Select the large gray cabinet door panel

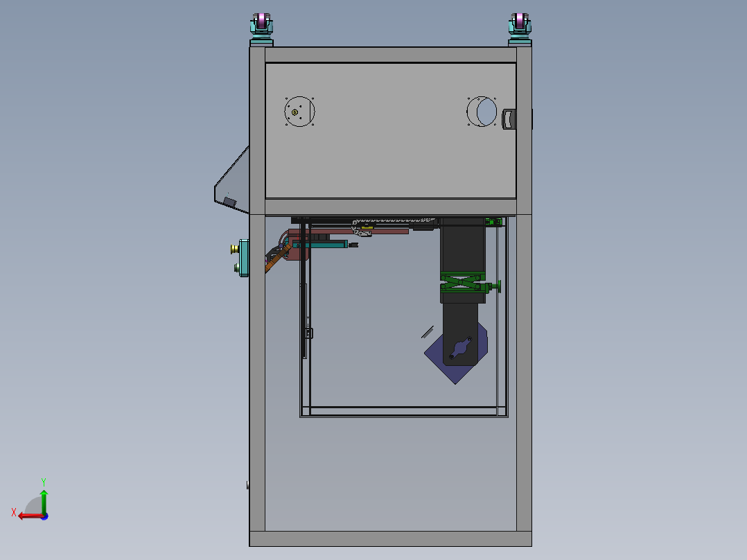[x=391, y=130]
